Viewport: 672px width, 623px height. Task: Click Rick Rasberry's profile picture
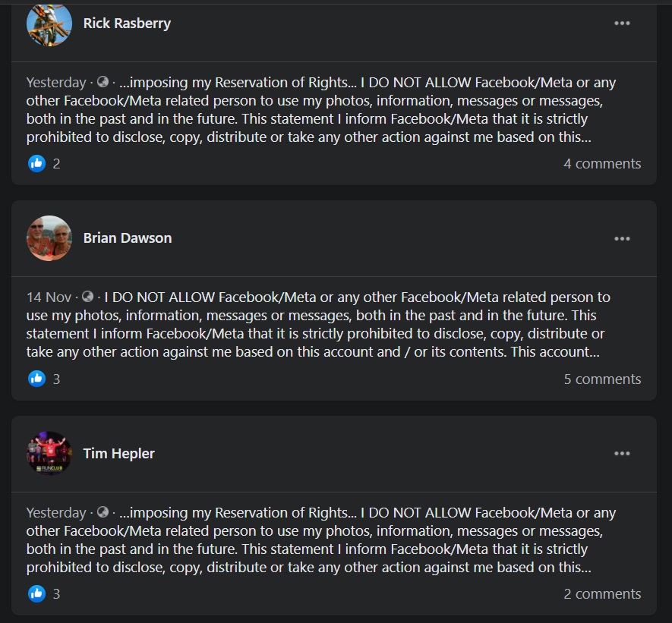[x=49, y=24]
